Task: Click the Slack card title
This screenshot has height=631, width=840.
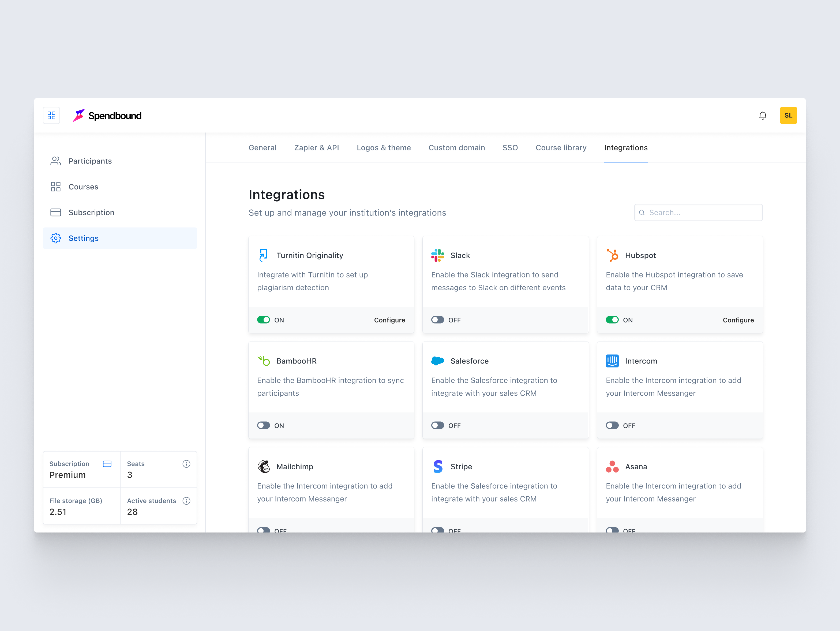Action: (x=460, y=255)
